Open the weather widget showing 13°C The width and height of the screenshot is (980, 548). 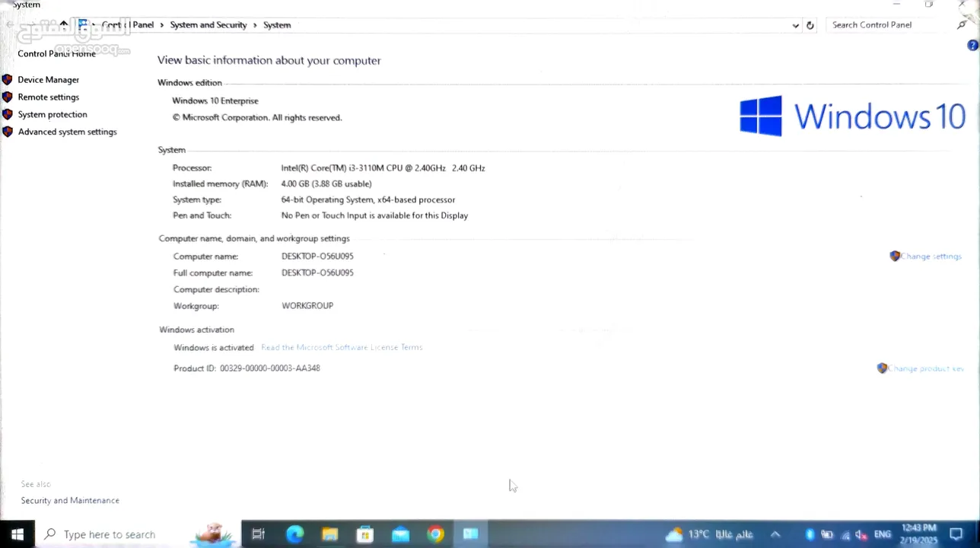click(709, 534)
